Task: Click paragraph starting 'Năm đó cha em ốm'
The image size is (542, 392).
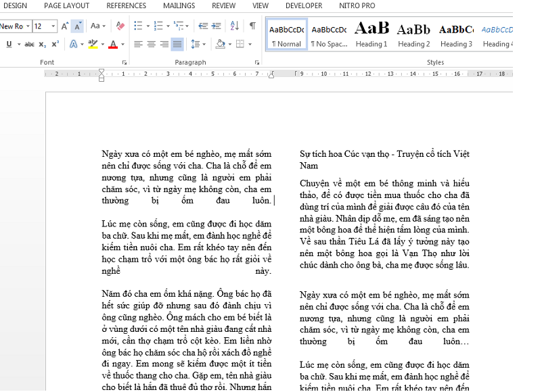Action: click(186, 341)
